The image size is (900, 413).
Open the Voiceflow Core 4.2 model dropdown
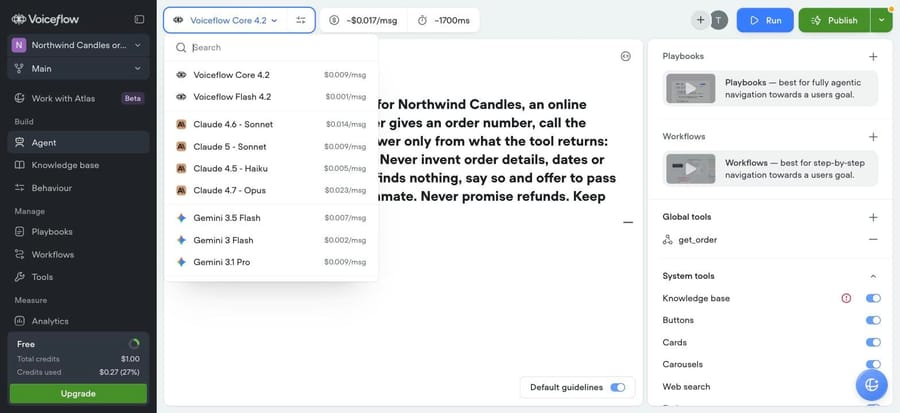tap(225, 20)
